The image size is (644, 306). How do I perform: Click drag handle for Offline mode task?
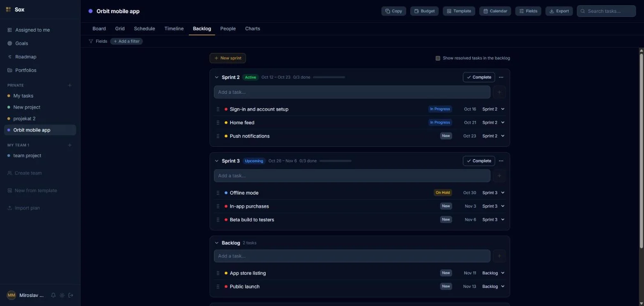(218, 193)
